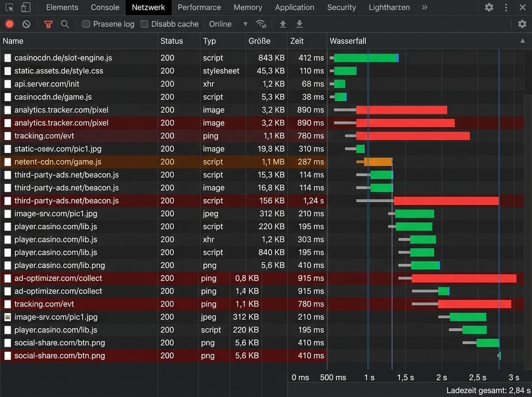Click the 1,5 s timeline tick label

(405, 377)
